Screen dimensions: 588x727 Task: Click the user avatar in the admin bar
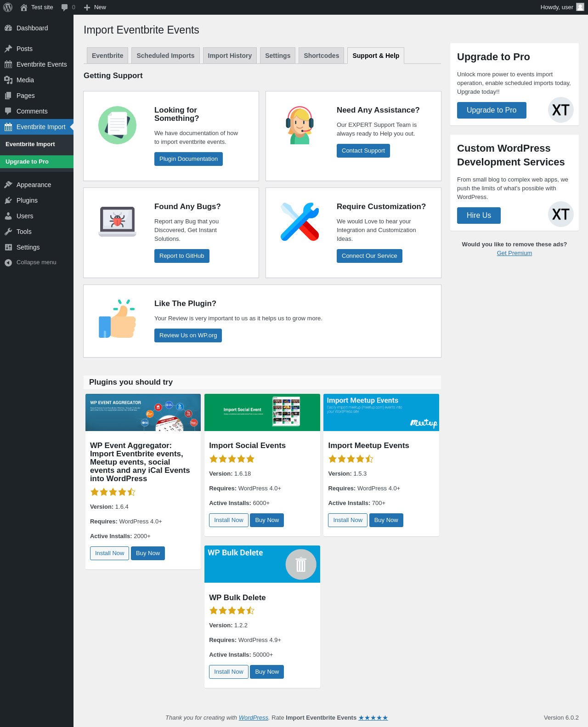click(x=580, y=7)
